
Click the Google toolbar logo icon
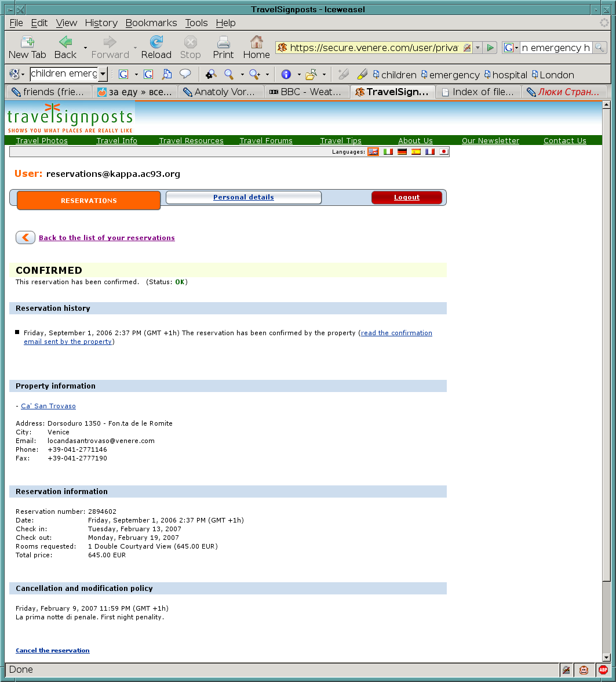(x=14, y=74)
